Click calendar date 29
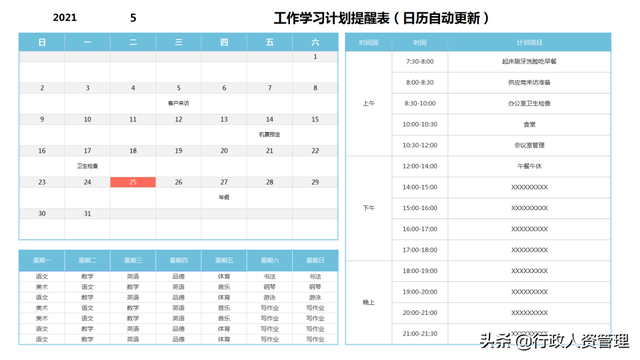Viewport: 640px width, 360px height. (x=315, y=182)
